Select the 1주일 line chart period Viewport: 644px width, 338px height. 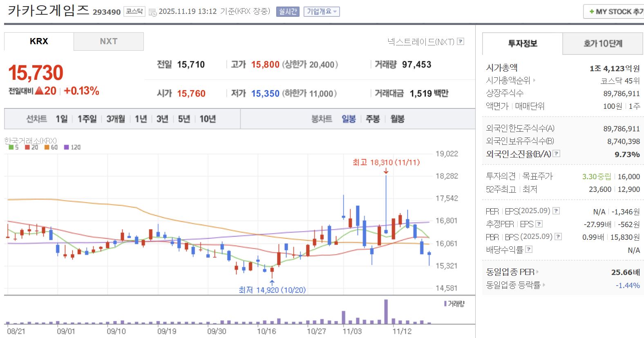pyautogui.click(x=87, y=119)
